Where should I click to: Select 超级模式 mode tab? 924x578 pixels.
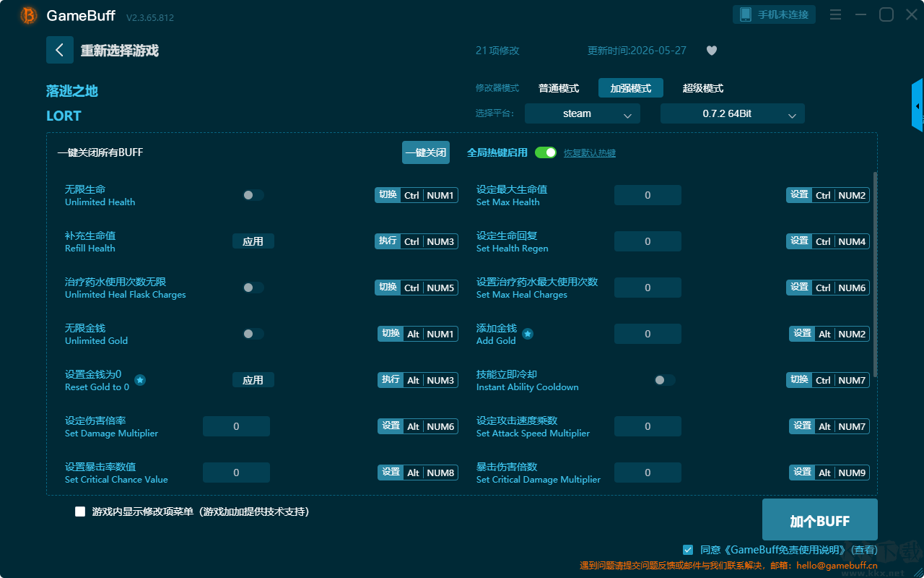pyautogui.click(x=703, y=88)
